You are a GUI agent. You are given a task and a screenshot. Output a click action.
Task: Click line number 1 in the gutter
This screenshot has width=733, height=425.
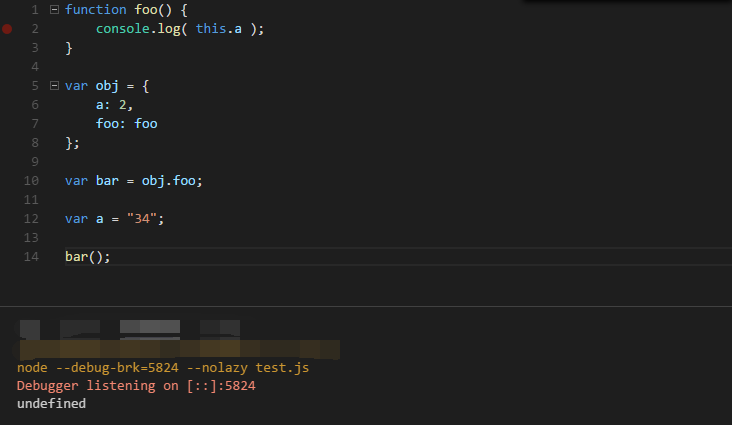point(35,10)
